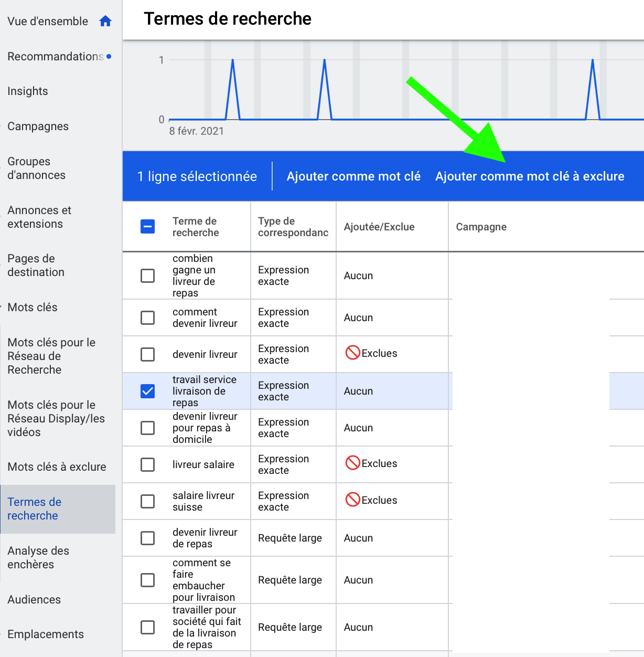
Task: Open Mots clés pour le Réseau de Recherche
Action: (51, 356)
